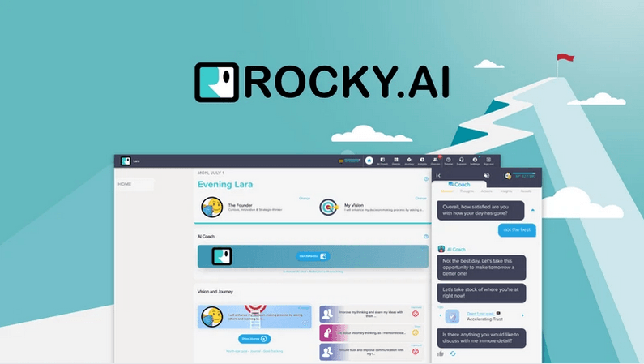
Task: Switch to the Results tab in Coach
Action: [x=526, y=191]
